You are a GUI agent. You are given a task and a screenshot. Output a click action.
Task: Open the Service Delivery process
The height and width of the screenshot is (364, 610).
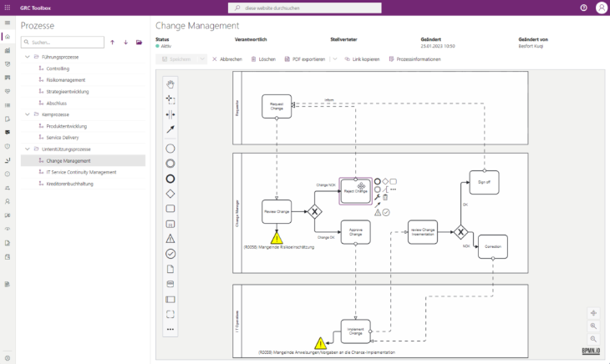coord(63,138)
